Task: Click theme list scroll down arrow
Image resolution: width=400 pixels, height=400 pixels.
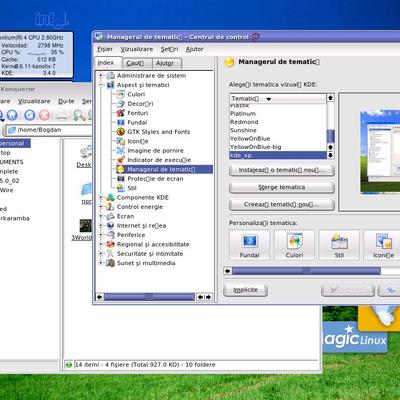Action: tap(330, 155)
